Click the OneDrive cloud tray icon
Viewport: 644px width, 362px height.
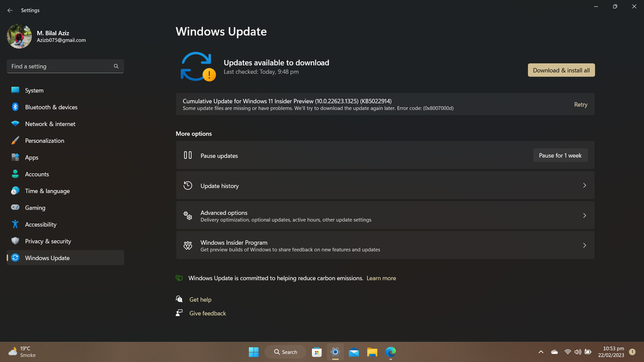click(x=554, y=352)
